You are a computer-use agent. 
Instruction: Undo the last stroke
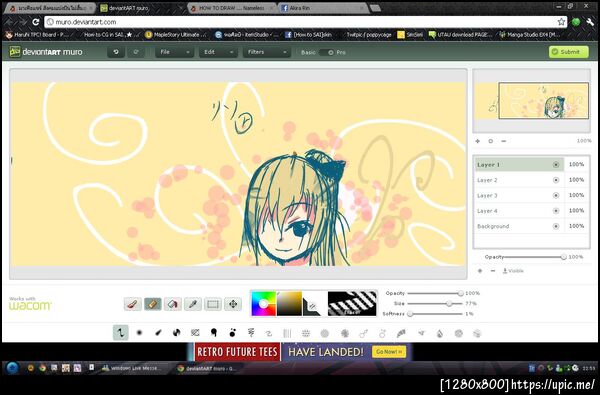click(116, 52)
